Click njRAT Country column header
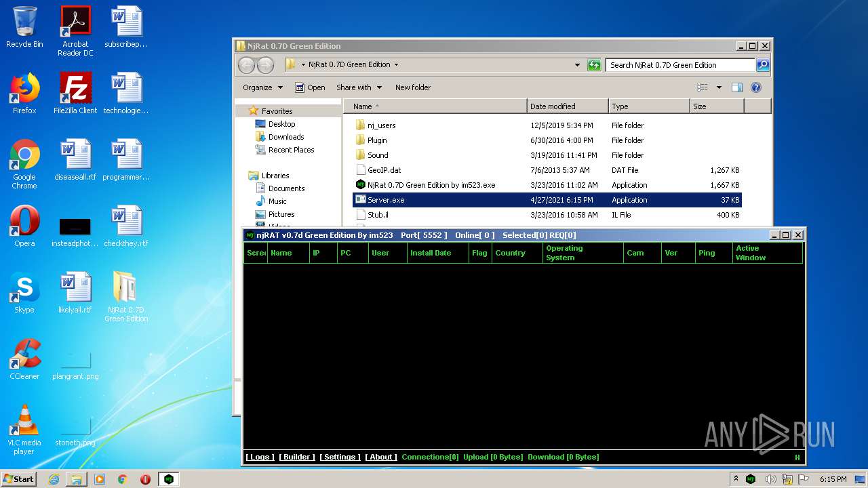Screen dimensions: 868x488 coord(516,253)
